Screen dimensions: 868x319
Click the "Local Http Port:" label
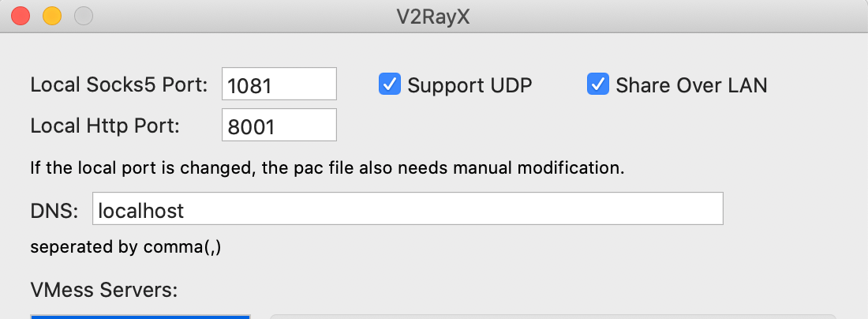point(105,125)
